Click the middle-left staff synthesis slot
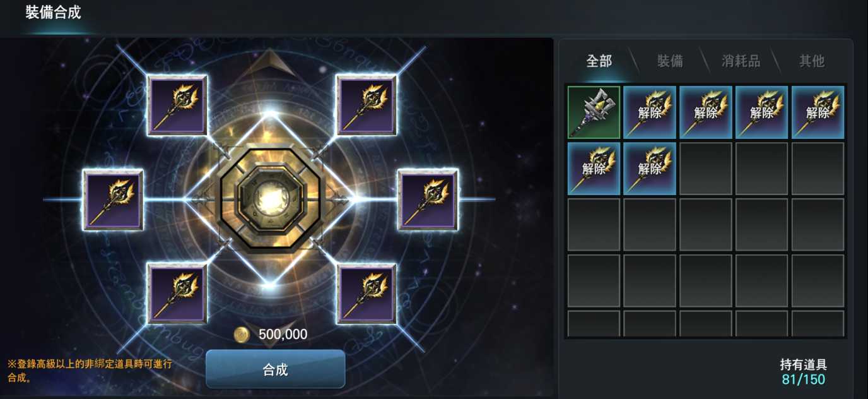This screenshot has width=868, height=399. (113, 199)
